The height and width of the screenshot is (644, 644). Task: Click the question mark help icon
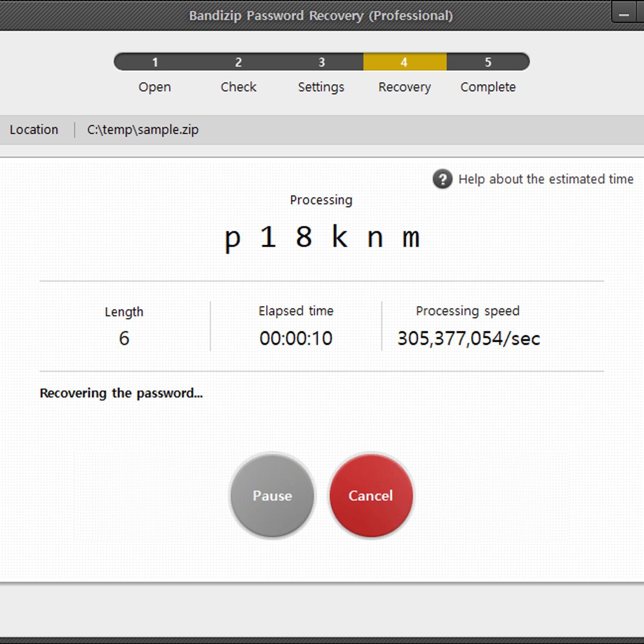pyautogui.click(x=442, y=179)
